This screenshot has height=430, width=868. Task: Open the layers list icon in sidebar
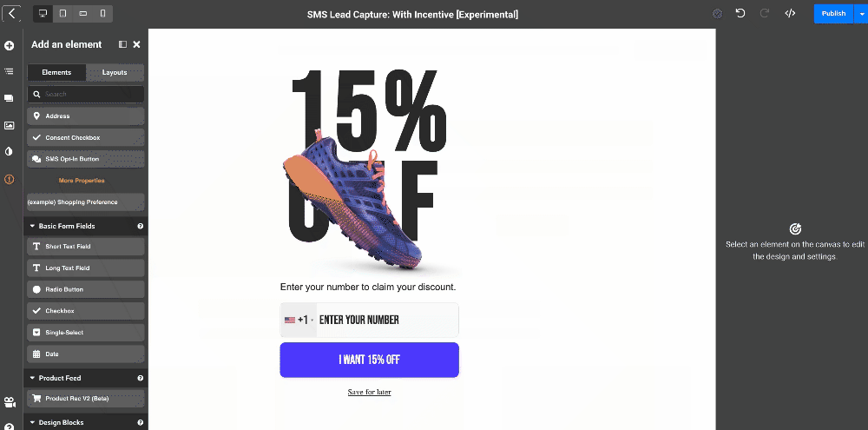click(10, 72)
